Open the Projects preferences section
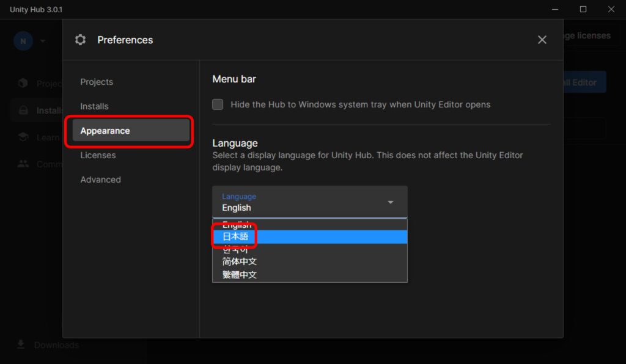626x364 pixels. click(x=97, y=82)
